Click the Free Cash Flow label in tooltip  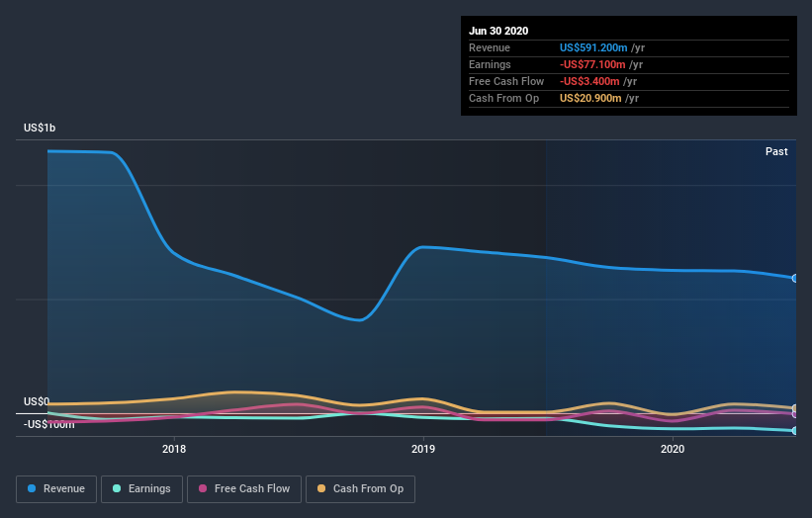pyautogui.click(x=506, y=81)
